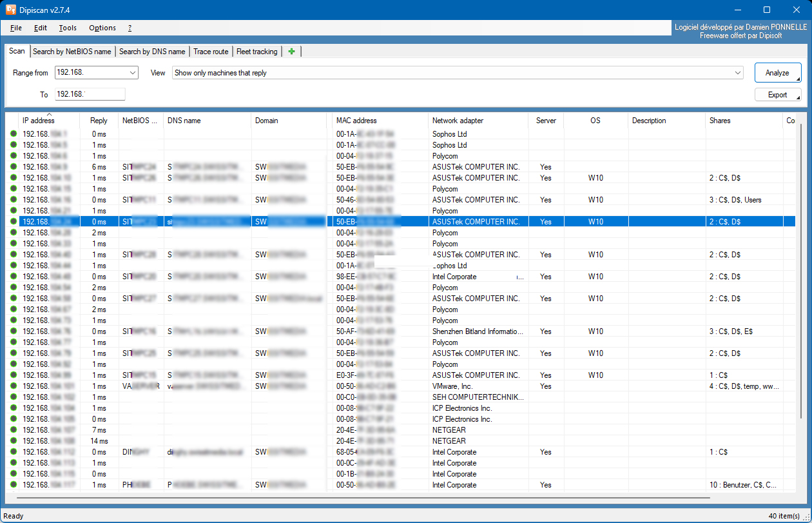Open Range from IP combo box
The width and height of the screenshot is (812, 523).
(96, 73)
